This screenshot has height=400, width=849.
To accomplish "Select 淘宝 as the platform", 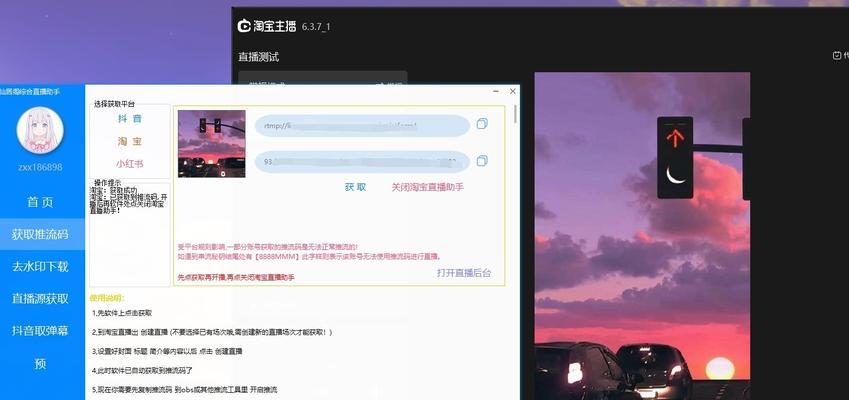I will pyautogui.click(x=130, y=141).
